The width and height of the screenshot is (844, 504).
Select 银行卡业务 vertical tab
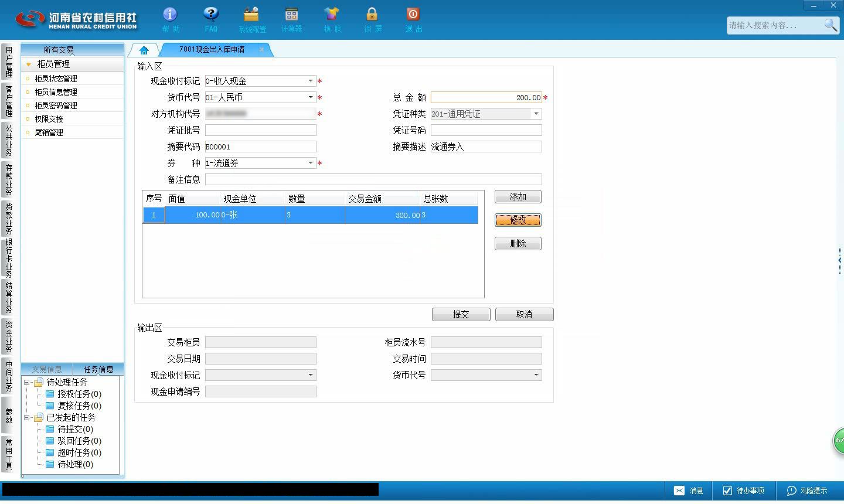[x=8, y=258]
